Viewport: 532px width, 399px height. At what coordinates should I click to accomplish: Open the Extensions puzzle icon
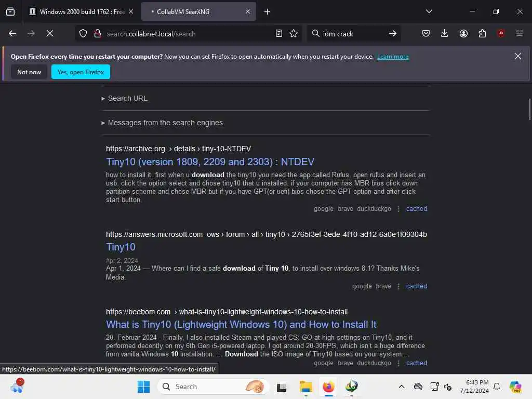coord(482,34)
